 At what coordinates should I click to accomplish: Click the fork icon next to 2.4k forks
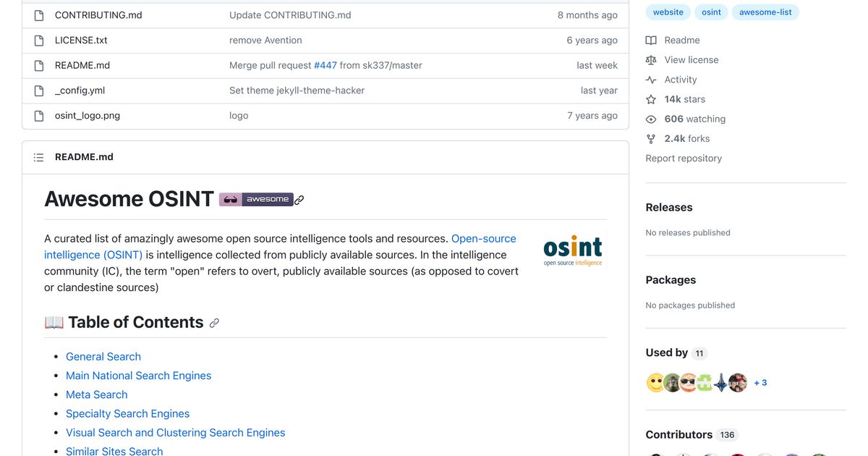[650, 138]
